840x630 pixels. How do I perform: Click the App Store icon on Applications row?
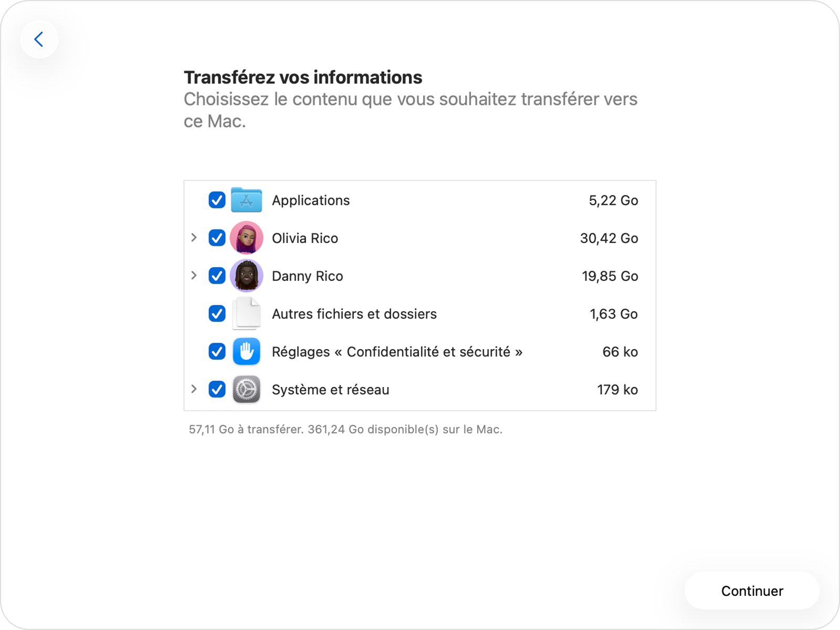(x=247, y=200)
